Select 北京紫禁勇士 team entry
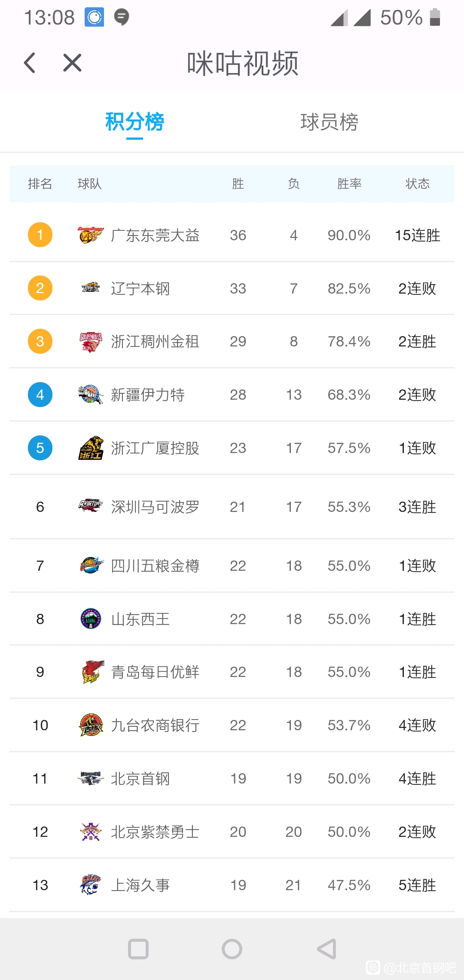 232,832
